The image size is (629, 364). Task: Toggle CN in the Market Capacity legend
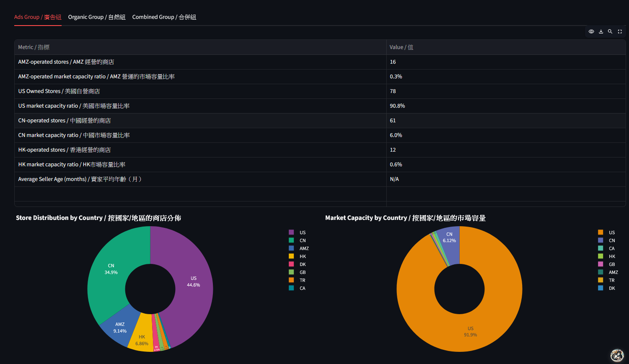tap(611, 240)
